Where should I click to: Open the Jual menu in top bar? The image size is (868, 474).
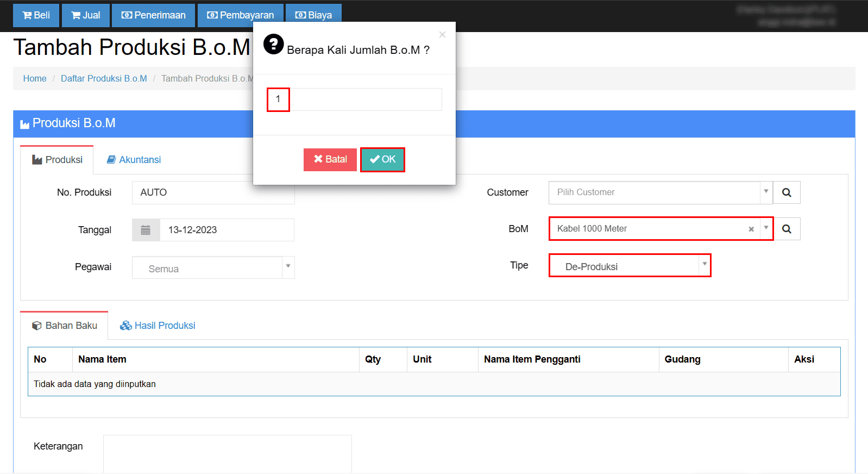pyautogui.click(x=86, y=15)
